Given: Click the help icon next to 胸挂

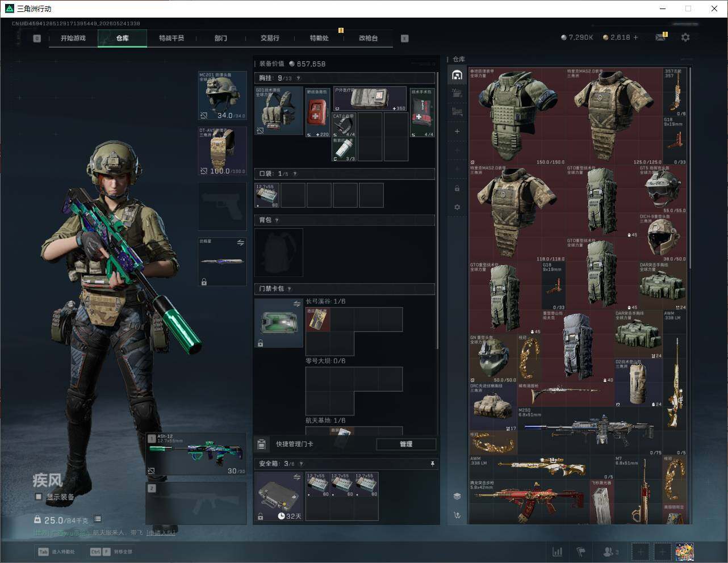Looking at the screenshot, I should tap(298, 78).
